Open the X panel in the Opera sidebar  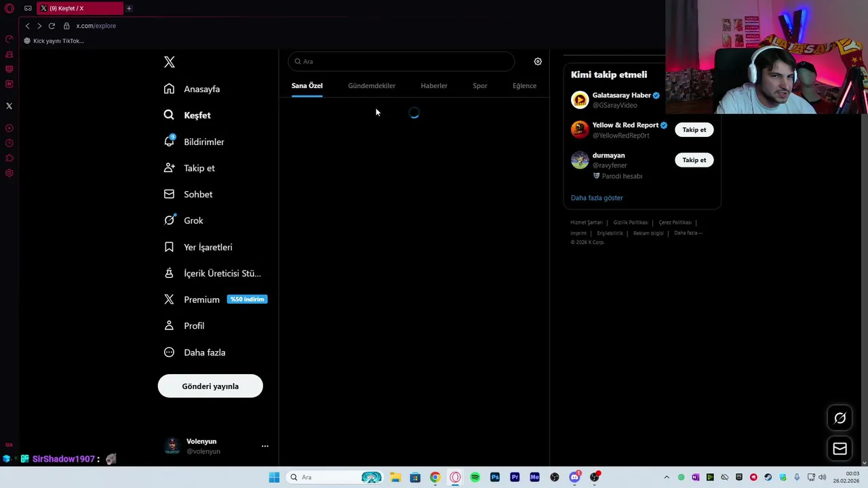point(9,106)
